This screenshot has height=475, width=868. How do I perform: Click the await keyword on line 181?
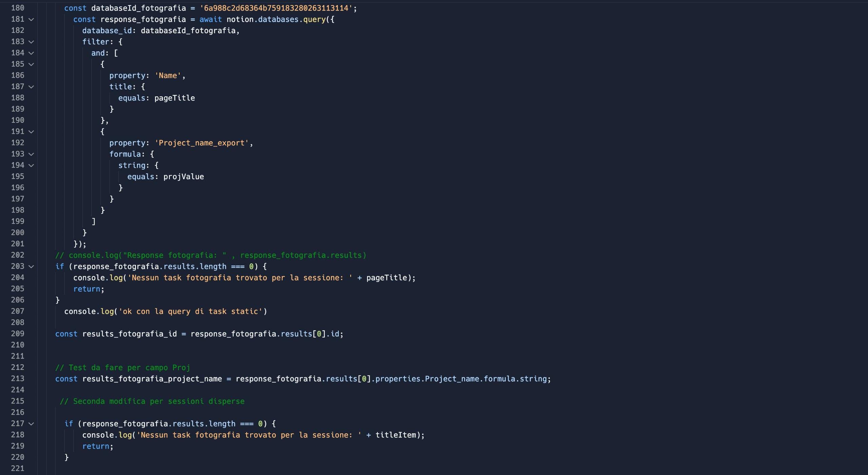click(x=210, y=19)
